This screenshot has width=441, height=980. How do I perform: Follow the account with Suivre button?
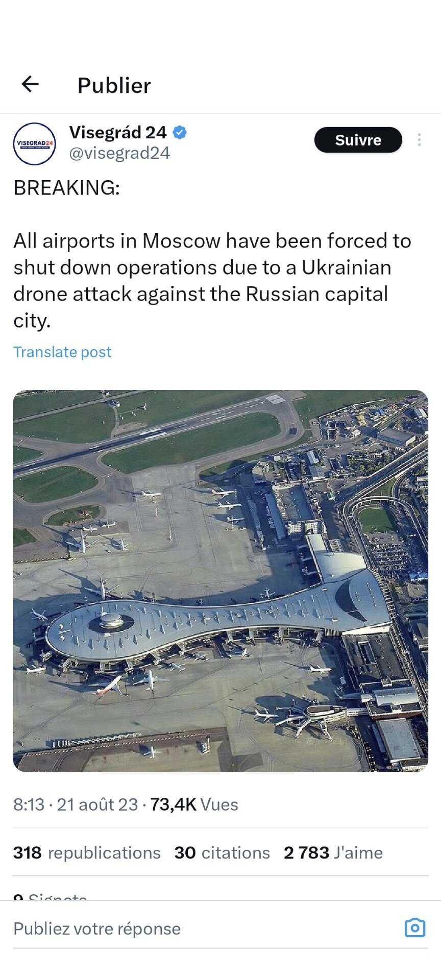coord(358,140)
